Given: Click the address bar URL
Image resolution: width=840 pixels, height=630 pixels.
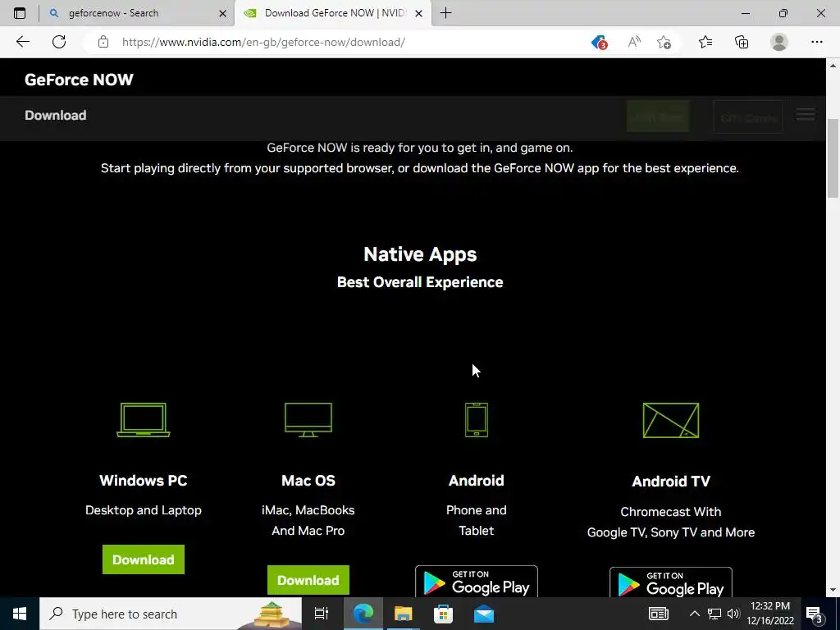Looking at the screenshot, I should pyautogui.click(x=263, y=42).
